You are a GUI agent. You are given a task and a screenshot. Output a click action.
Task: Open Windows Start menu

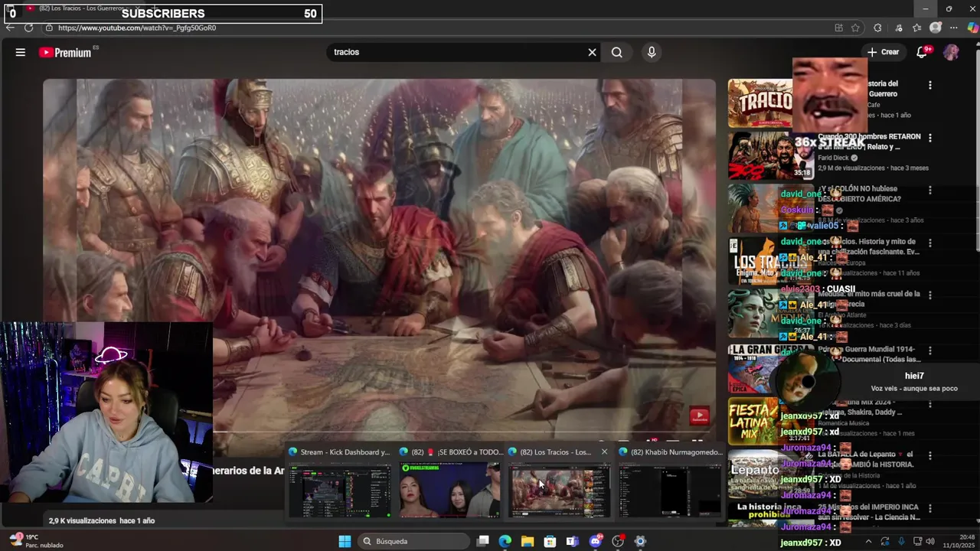(345, 541)
